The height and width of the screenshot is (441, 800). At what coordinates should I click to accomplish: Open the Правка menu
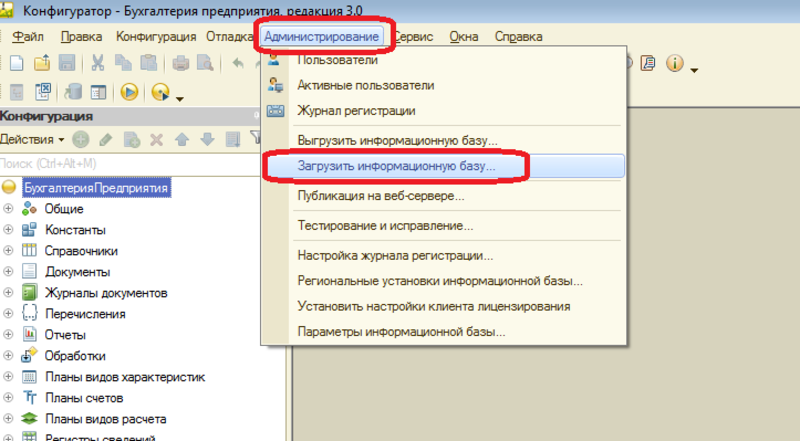point(81,37)
